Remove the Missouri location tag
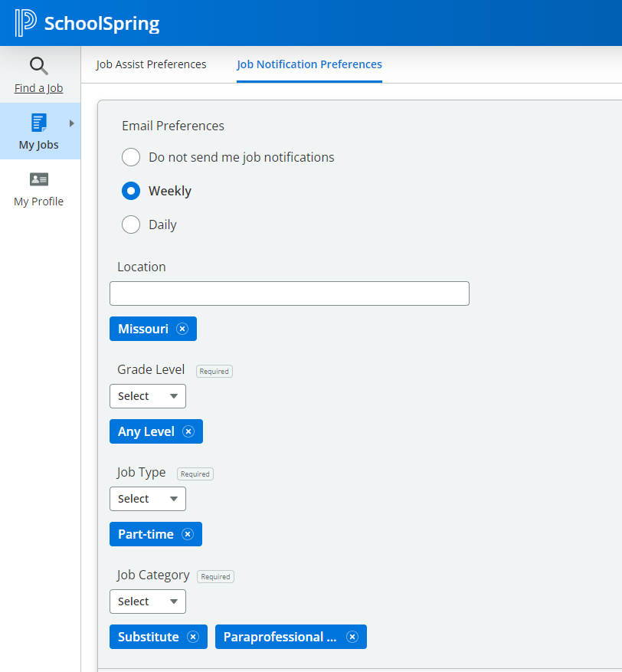The height and width of the screenshot is (672, 622). click(182, 329)
